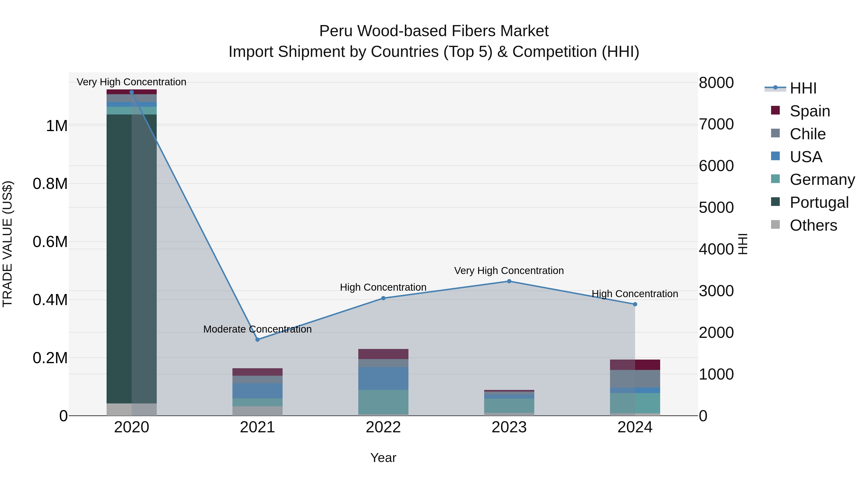Select the 2023 HHI data point
The width and height of the screenshot is (868, 488).
[x=509, y=281]
